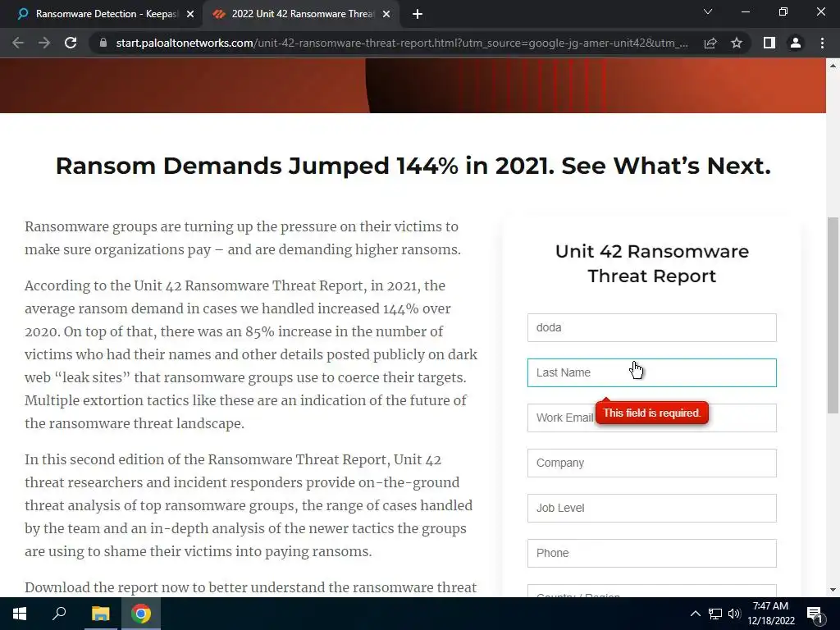The image size is (840, 630).
Task: Open network status tray icon
Action: [x=715, y=614]
